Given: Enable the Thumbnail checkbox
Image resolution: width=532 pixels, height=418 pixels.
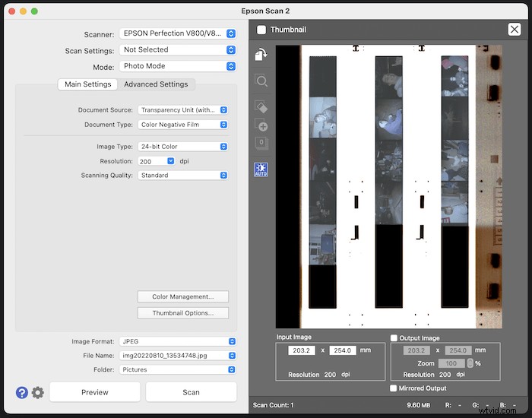Looking at the screenshot, I should [262, 30].
